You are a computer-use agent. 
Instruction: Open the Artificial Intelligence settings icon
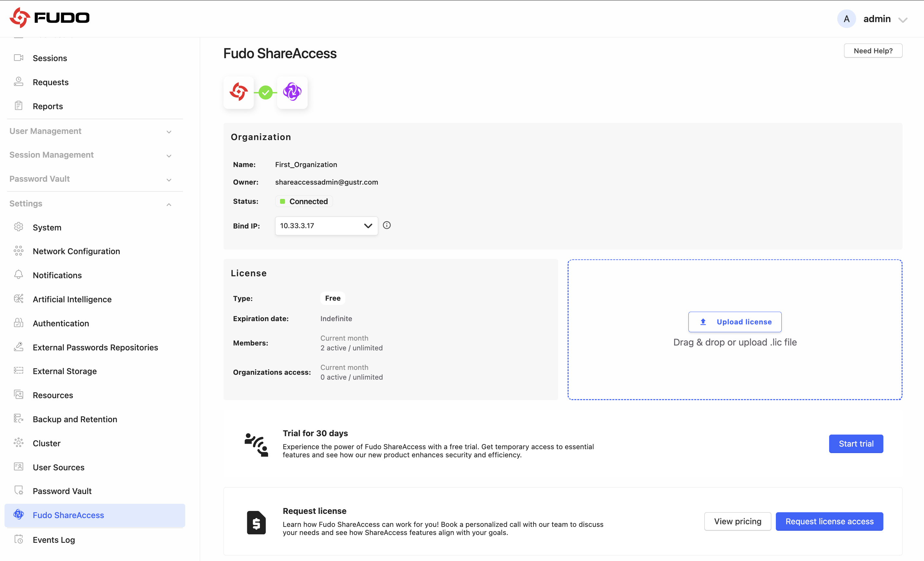coord(19,299)
